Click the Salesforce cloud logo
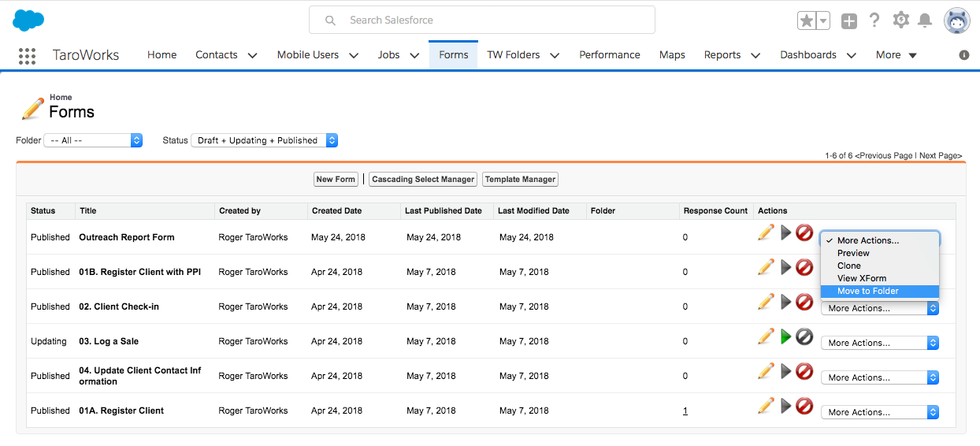Screen dimensions: 980x446 (28, 20)
